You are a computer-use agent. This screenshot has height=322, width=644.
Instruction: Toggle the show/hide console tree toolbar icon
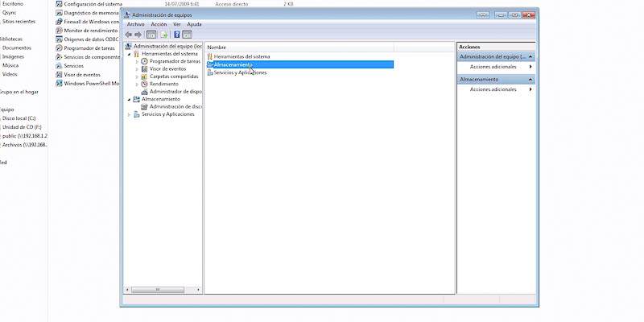tap(151, 35)
